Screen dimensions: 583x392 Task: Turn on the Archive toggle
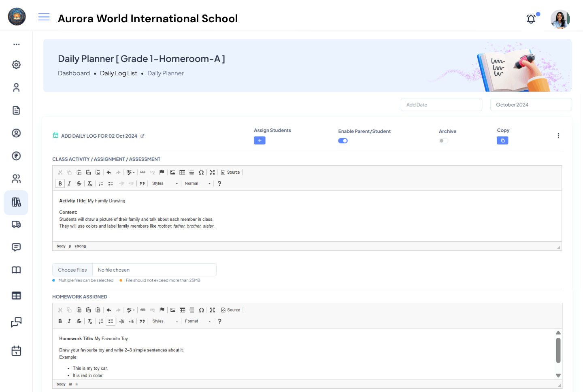click(x=443, y=141)
